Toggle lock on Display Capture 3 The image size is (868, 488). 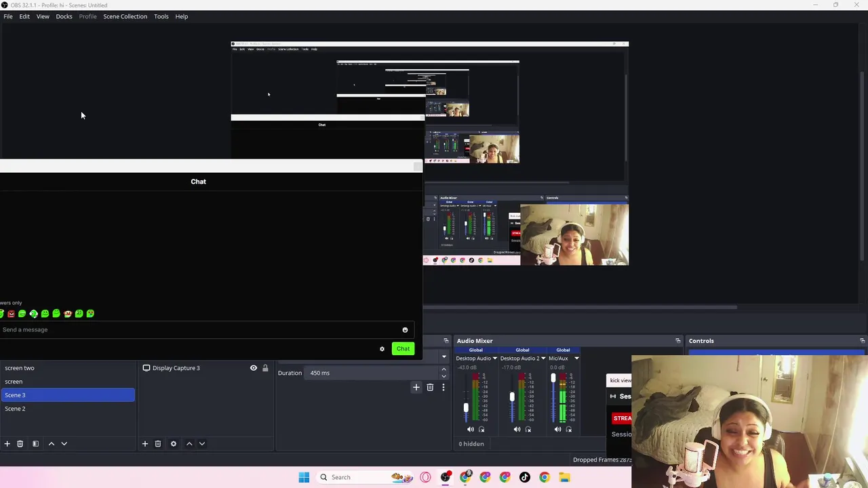coord(265,368)
